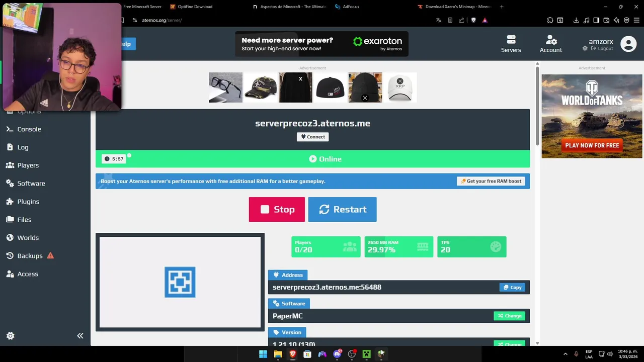
Task: Click the server icon preview image
Action: point(180,282)
